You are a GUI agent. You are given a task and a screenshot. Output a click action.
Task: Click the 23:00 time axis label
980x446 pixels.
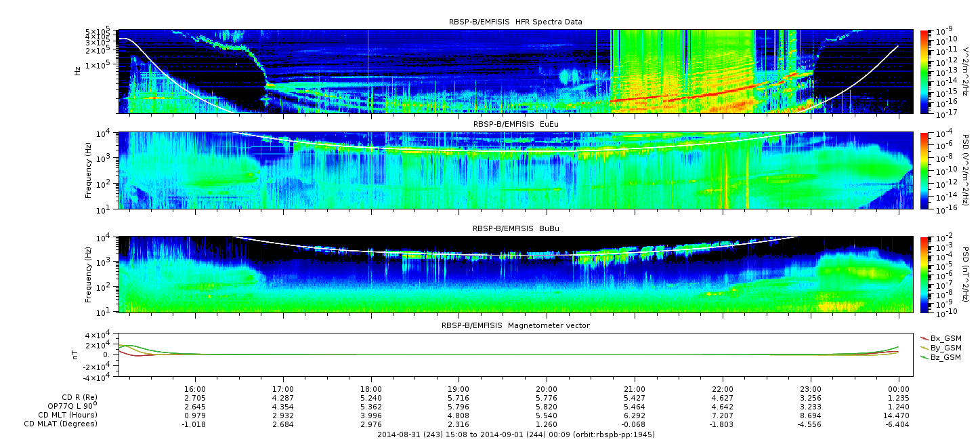point(811,389)
